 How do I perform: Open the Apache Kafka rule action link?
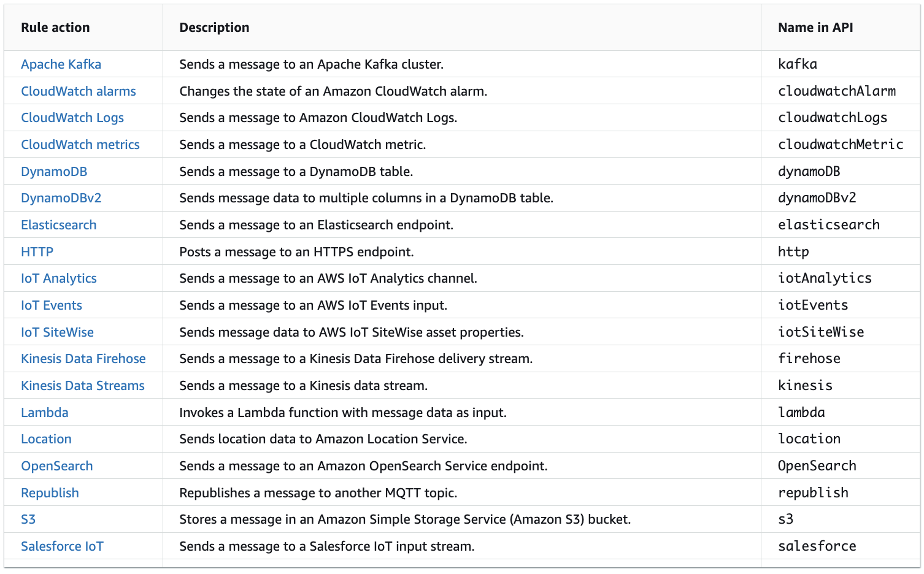pos(61,64)
